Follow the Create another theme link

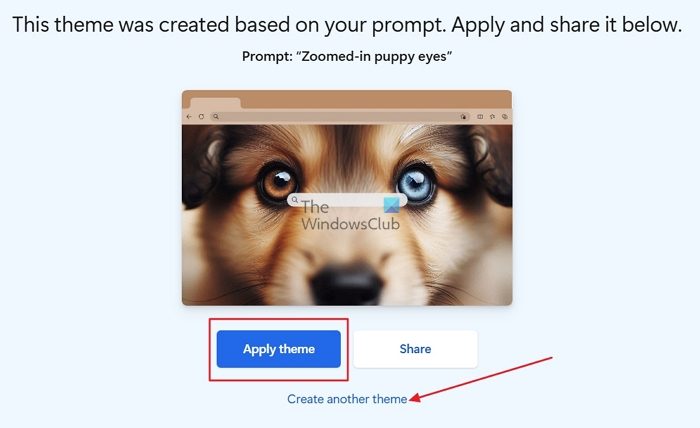click(347, 399)
